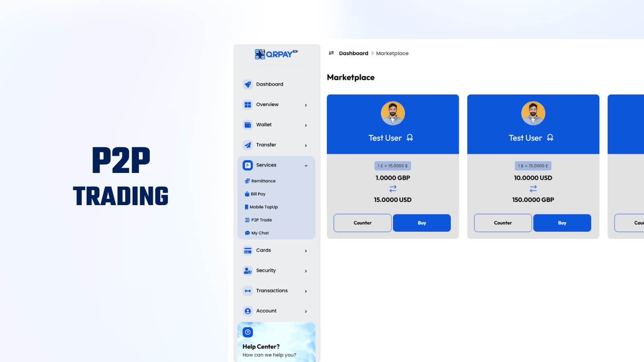Open My Chat via its chat bubble icon
The image size is (644, 362).
coord(247,232)
